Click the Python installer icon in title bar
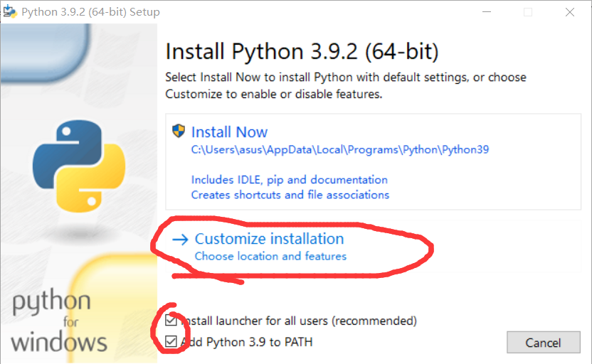 (10, 11)
